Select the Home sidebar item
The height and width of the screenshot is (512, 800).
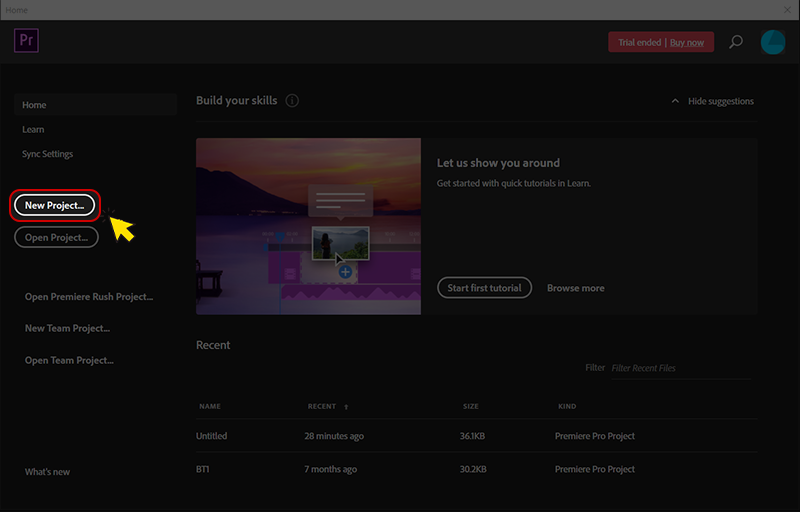pyautogui.click(x=35, y=105)
